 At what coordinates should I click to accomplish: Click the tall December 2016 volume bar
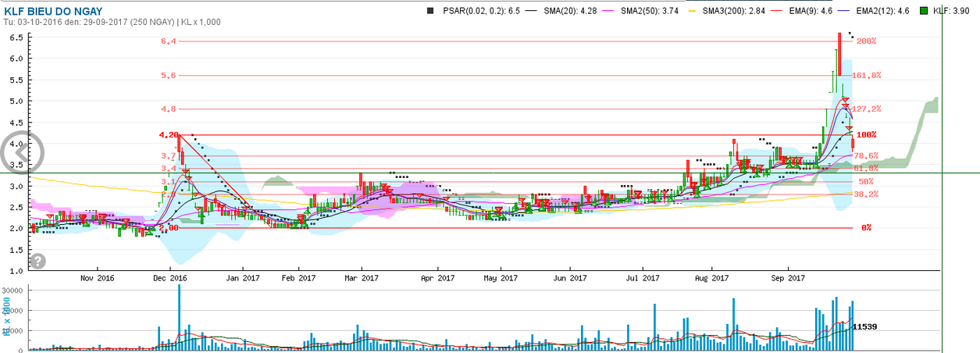click(x=179, y=316)
